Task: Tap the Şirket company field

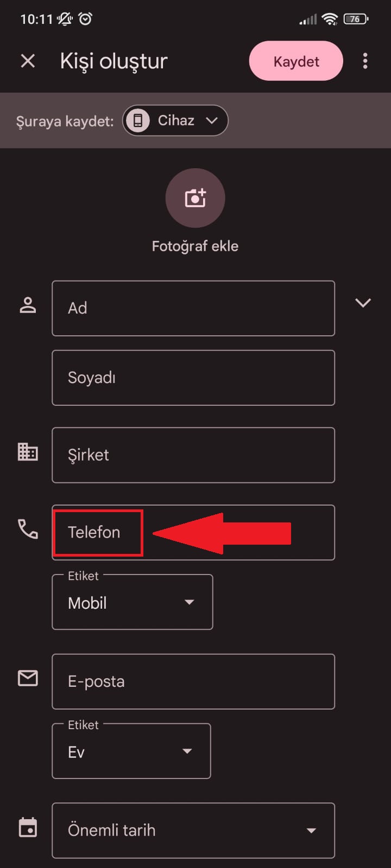Action: click(x=193, y=455)
